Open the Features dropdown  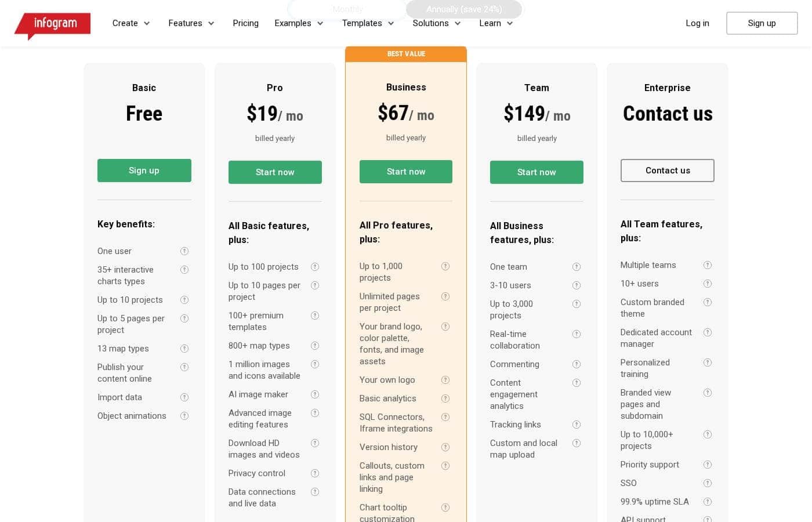(191, 23)
